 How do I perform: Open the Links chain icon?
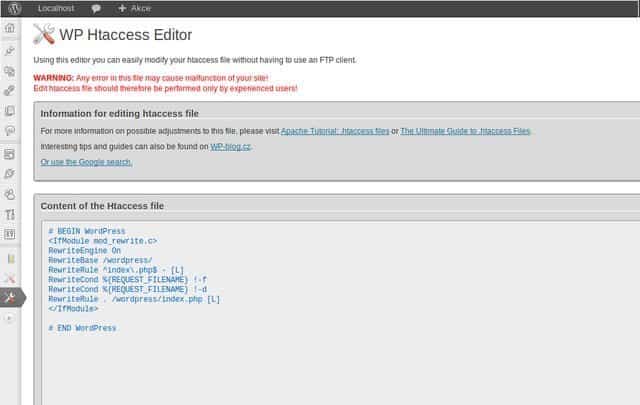(10, 91)
